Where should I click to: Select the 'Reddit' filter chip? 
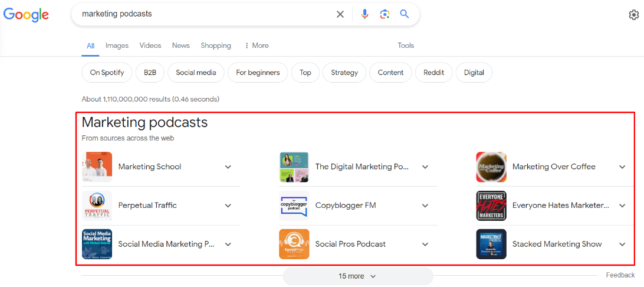click(433, 73)
